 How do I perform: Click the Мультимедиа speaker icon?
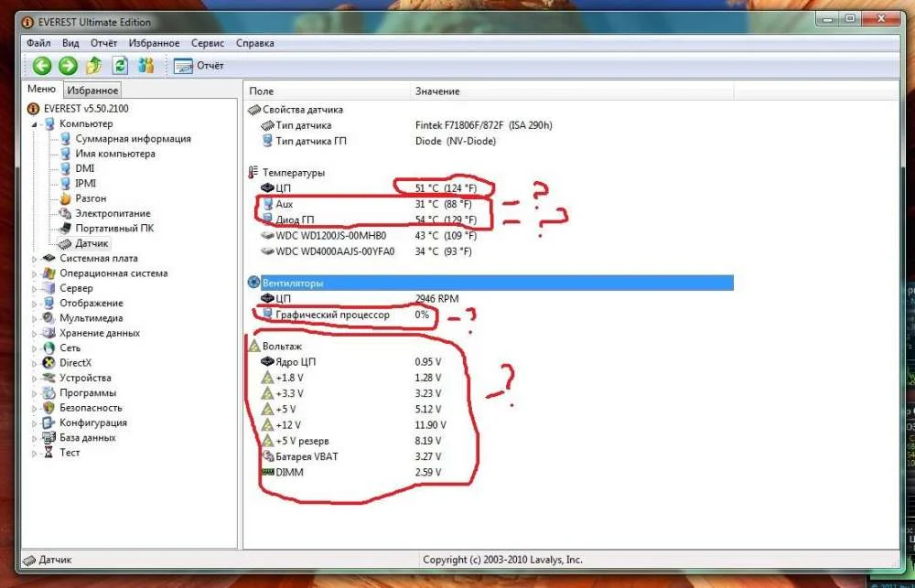coord(49,318)
